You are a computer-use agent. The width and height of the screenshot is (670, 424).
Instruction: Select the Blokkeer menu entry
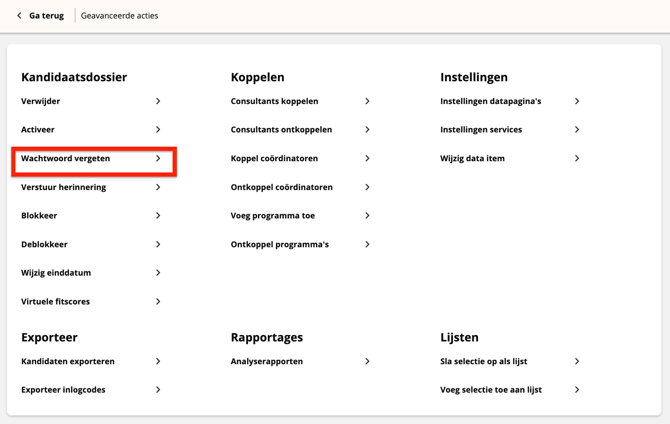[39, 215]
